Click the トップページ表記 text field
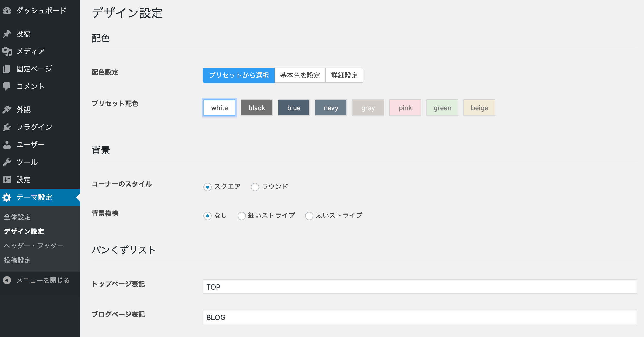The image size is (644, 337). (x=420, y=287)
